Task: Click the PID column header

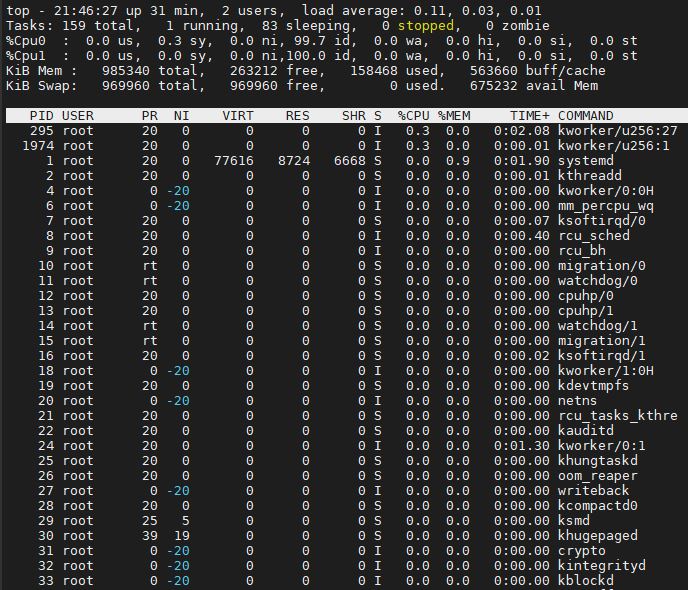Action: point(42,116)
